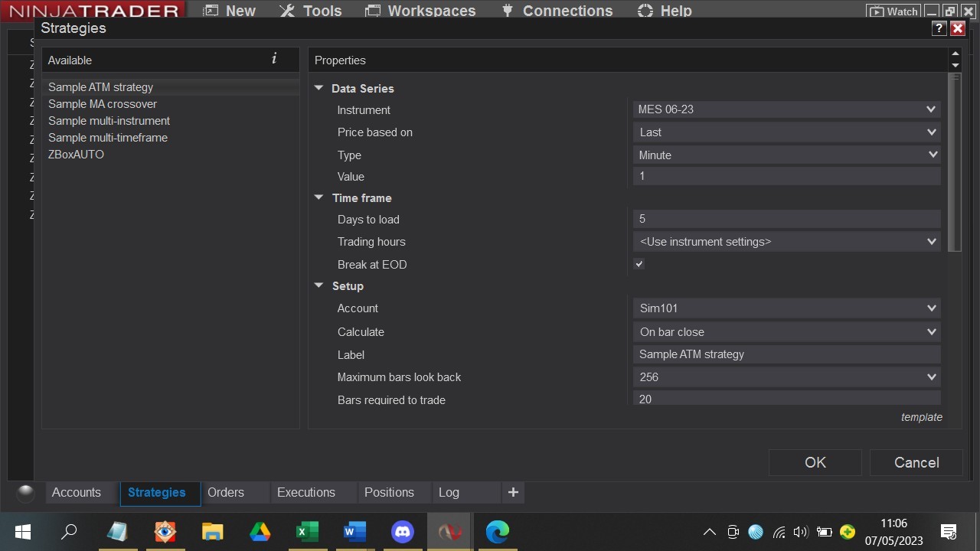
Task: Click the connection status indicator beside the Accounts tab
Action: 25,493
